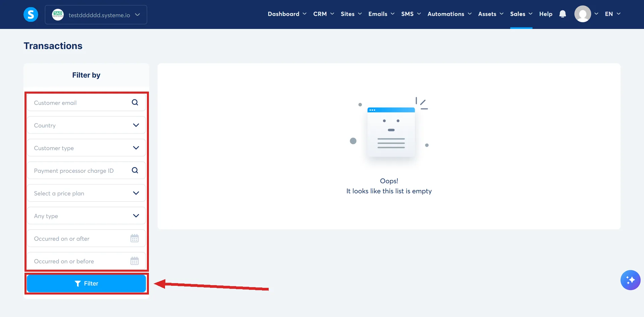Open the Automations menu
Viewport: 644px width, 317px height.
(449, 14)
